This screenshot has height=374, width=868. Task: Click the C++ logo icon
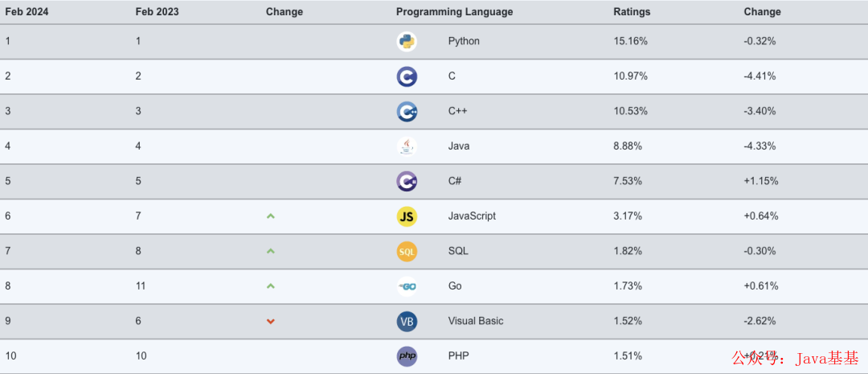pos(407,111)
